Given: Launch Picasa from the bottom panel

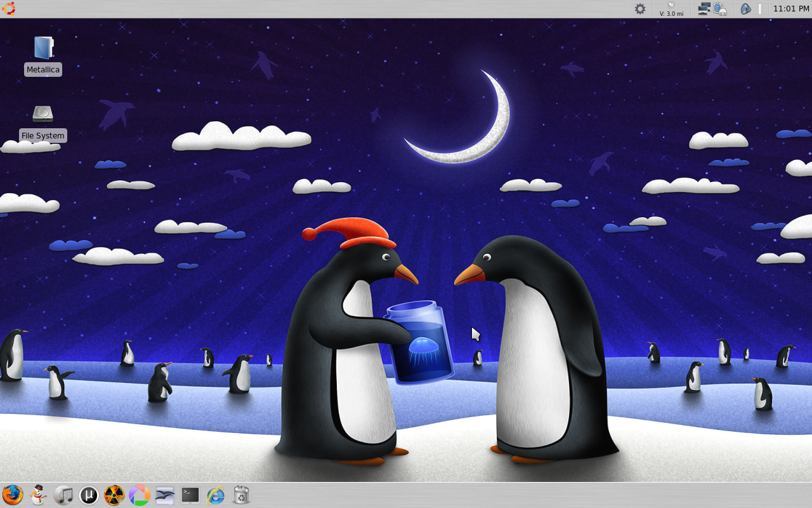Looking at the screenshot, I should 140,495.
